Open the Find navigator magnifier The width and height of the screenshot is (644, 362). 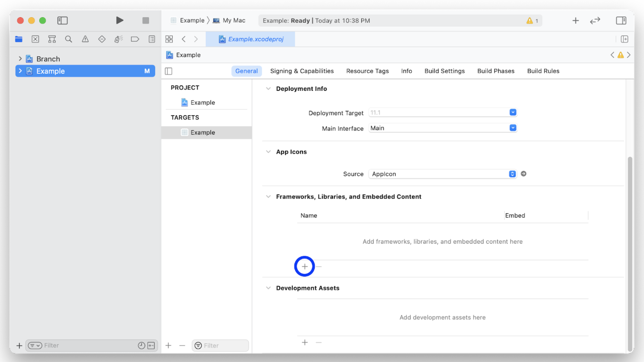(69, 39)
